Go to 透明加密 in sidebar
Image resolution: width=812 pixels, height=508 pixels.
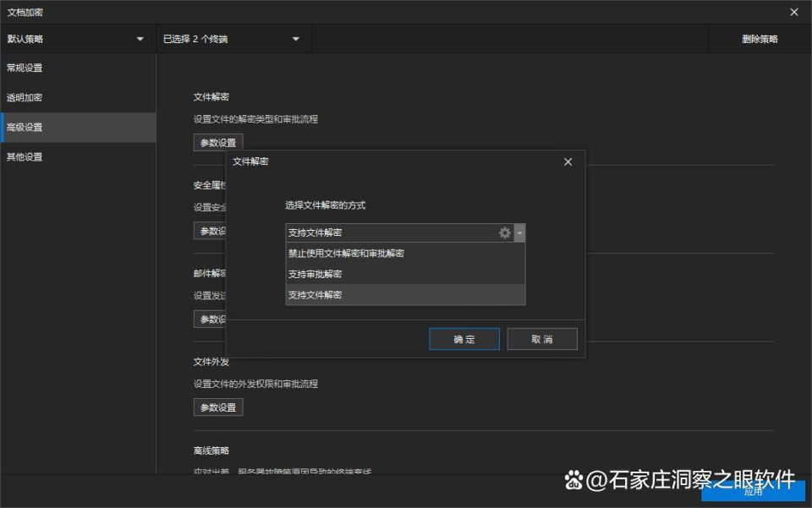pyautogui.click(x=78, y=97)
